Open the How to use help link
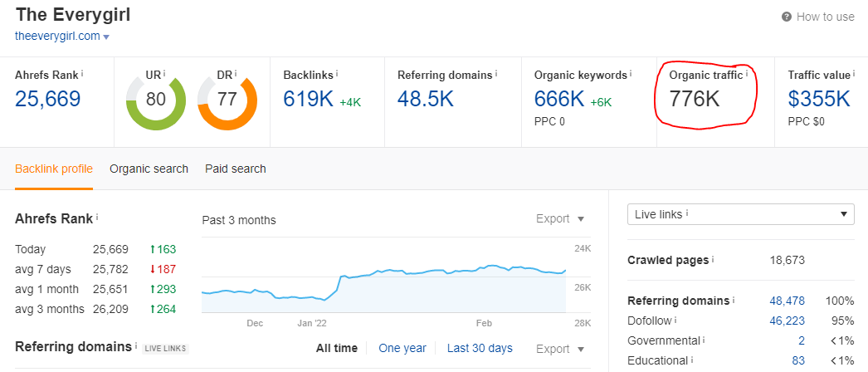Screen dimensions: 868x372 pos(818,17)
